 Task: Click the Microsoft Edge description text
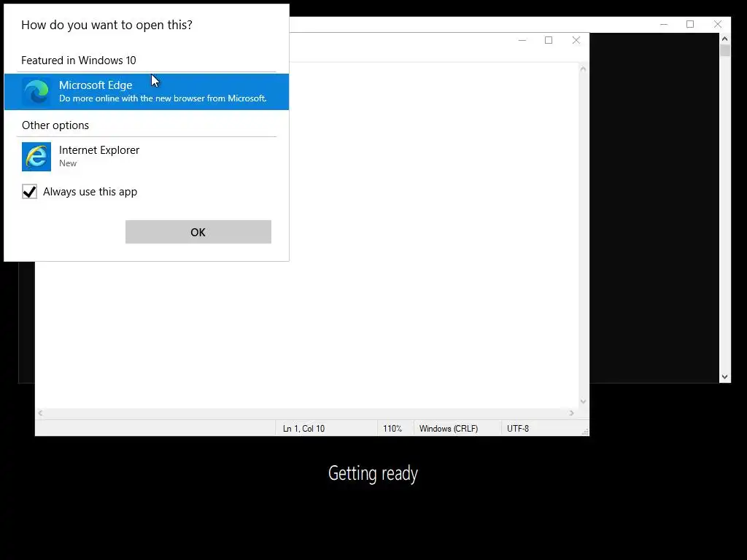tap(163, 98)
